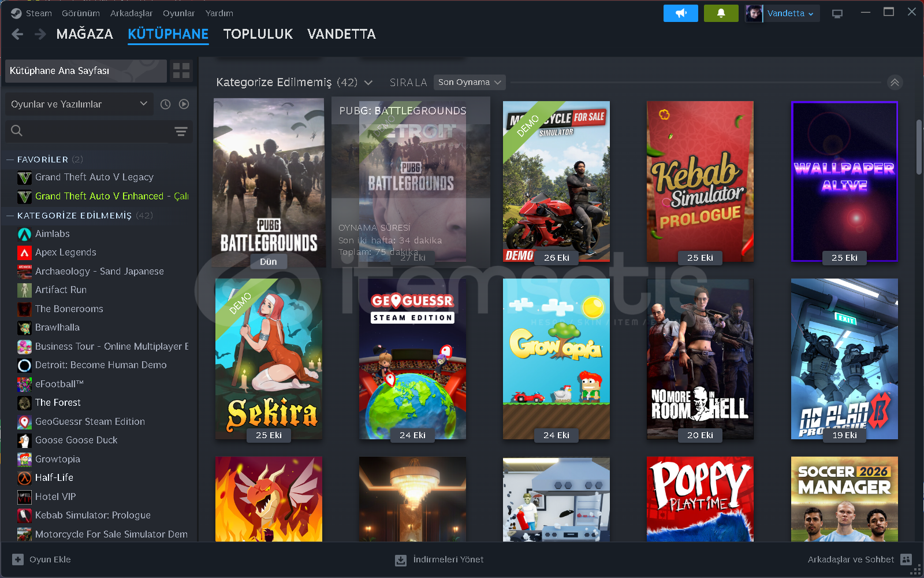
Task: Open the Vandetta account dropdown
Action: point(791,13)
